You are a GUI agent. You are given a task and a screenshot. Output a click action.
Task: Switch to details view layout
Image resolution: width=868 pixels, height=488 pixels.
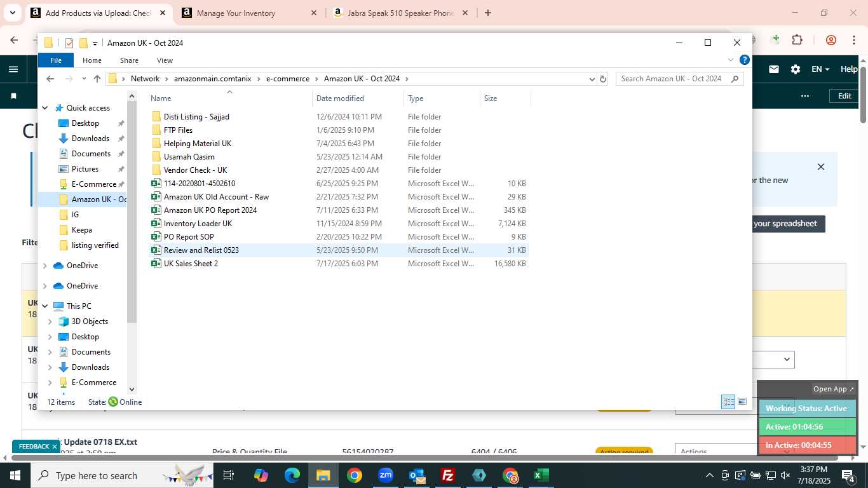click(x=728, y=402)
